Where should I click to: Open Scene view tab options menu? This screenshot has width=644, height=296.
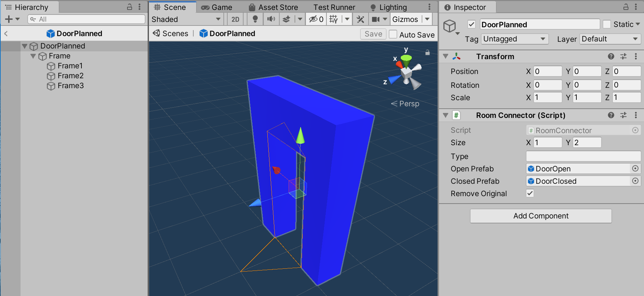[x=429, y=7]
